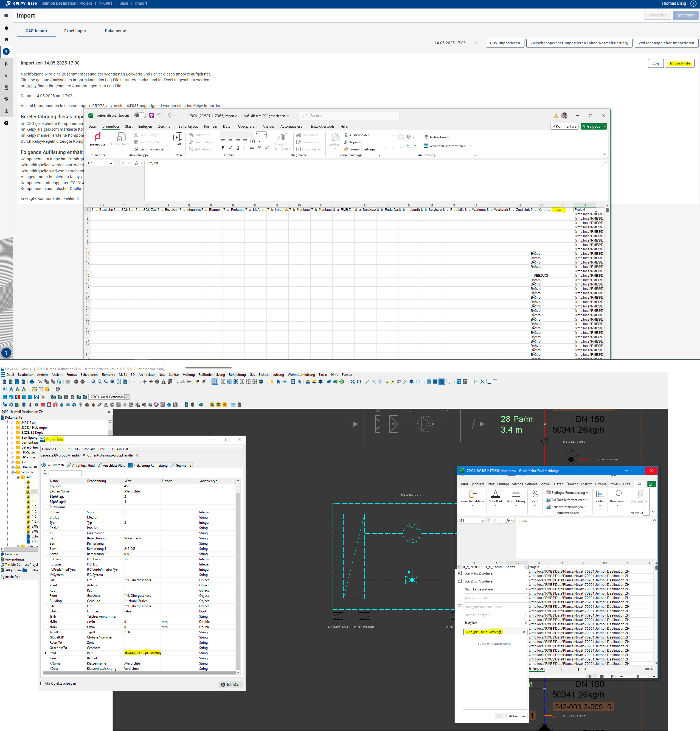The width and height of the screenshot is (700, 731).
Task: Click the blue help question mark icon
Action: (6, 353)
